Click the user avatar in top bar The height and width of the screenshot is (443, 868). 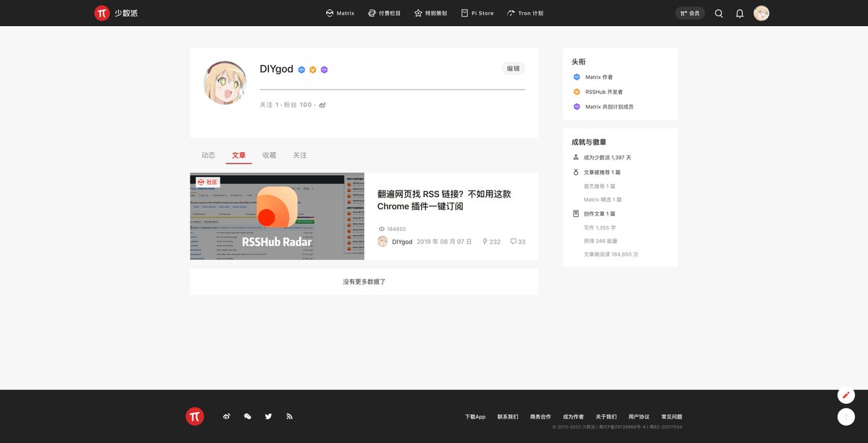point(762,13)
